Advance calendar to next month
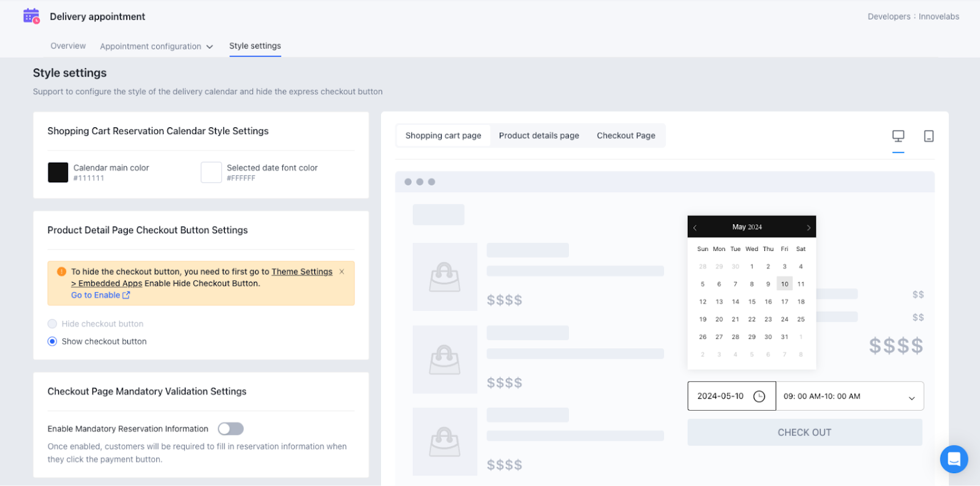This screenshot has width=980, height=486. (x=809, y=228)
